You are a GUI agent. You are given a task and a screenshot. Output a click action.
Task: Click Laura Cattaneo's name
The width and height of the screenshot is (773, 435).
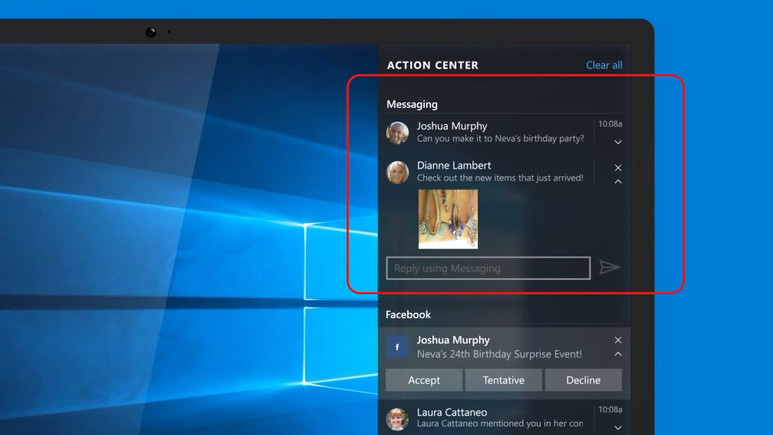coord(452,412)
